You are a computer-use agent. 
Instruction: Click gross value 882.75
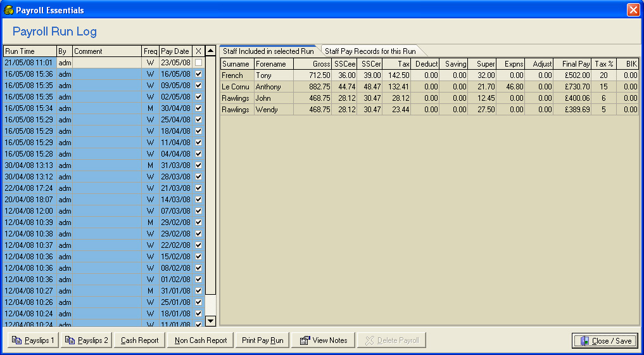click(312, 87)
